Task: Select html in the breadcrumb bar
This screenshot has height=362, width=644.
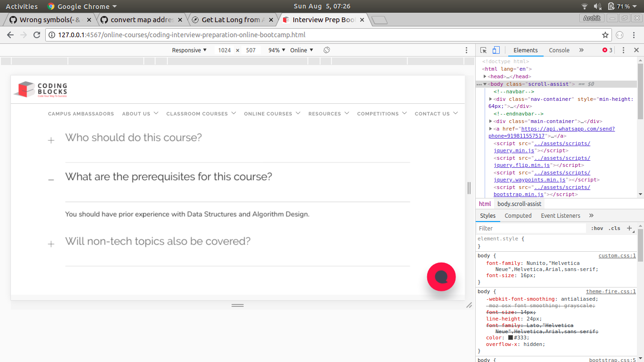Action: point(485,204)
